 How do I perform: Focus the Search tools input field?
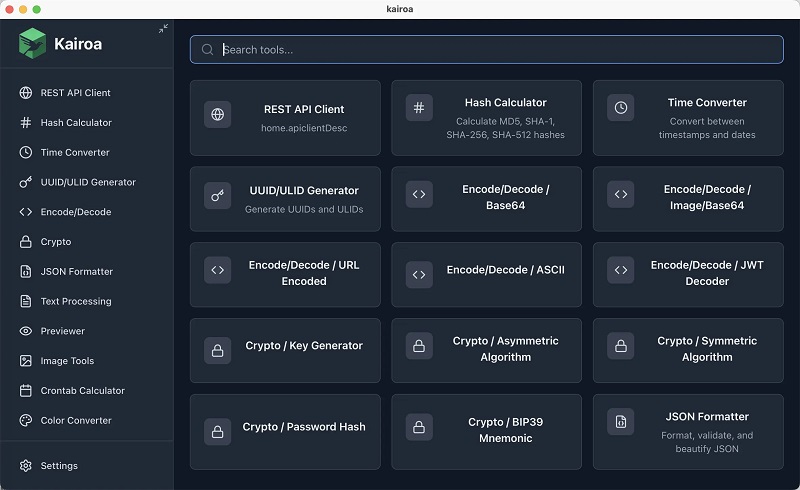487,50
